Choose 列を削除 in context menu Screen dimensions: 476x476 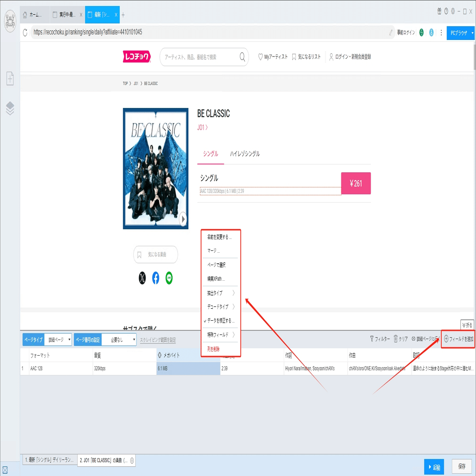[x=220, y=349]
